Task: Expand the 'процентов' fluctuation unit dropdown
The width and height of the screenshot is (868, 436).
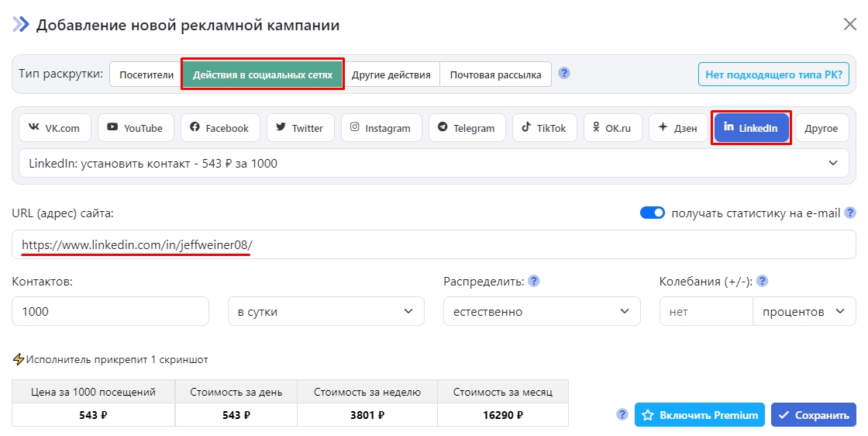Action: tap(803, 311)
